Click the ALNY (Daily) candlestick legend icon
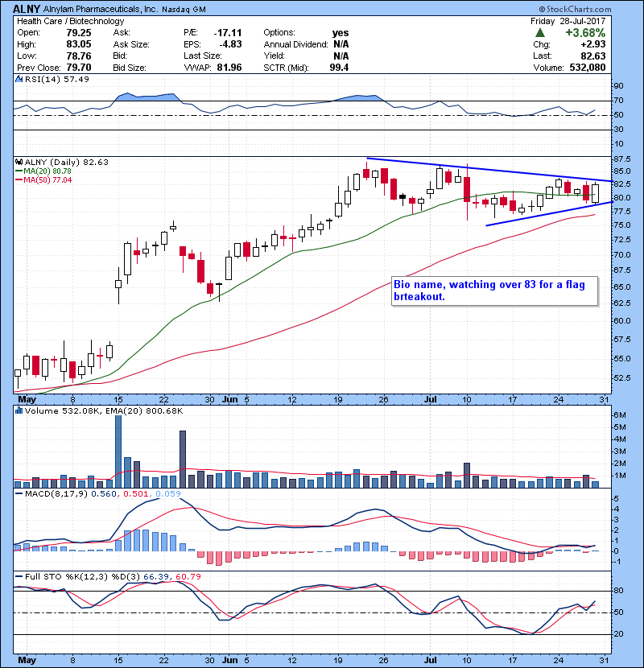This screenshot has height=668, width=644. [19, 163]
